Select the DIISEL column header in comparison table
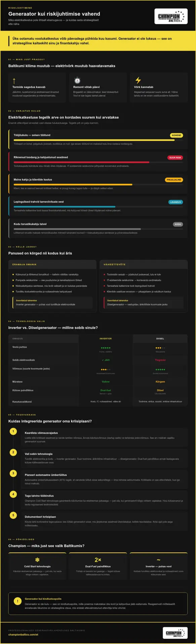Viewport: 196px width, 644px height. pos(160,338)
